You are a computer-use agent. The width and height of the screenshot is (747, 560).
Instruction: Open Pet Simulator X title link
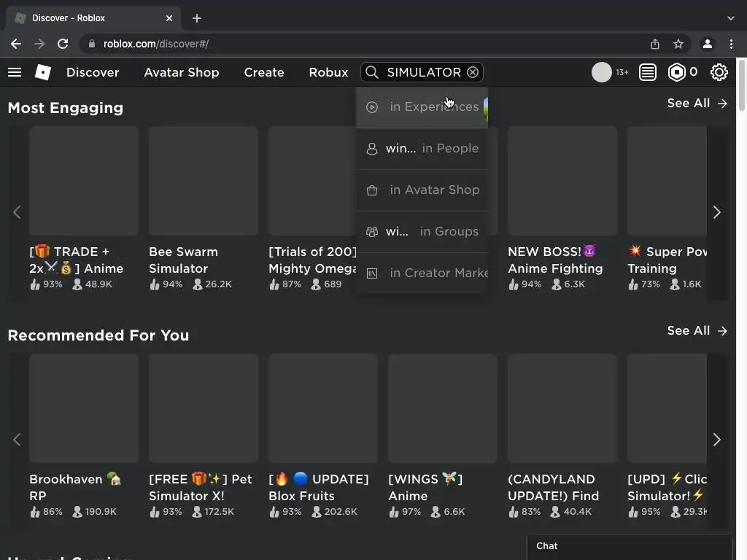201,488
